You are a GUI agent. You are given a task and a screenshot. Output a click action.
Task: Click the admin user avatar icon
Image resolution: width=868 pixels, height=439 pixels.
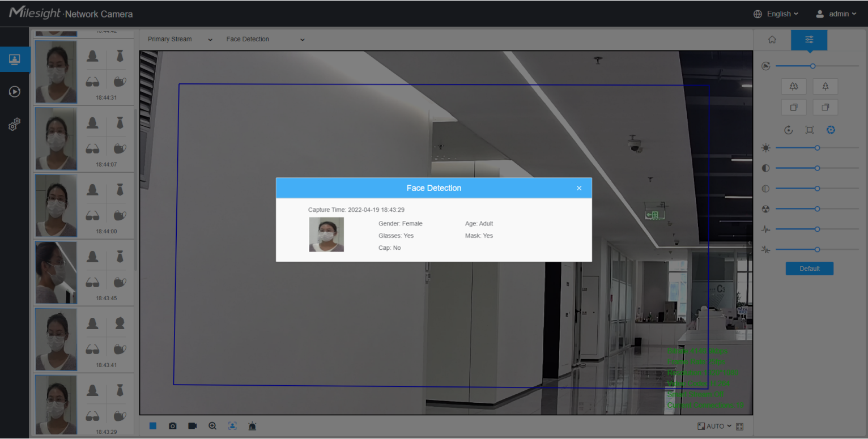pos(820,14)
